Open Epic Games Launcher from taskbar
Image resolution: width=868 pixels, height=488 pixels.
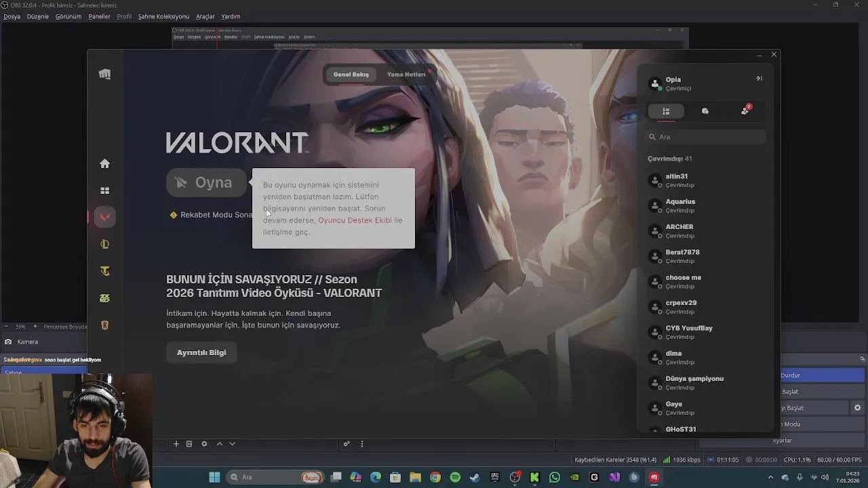495,477
